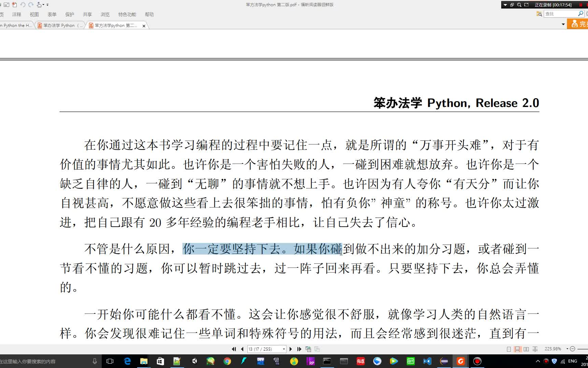The height and width of the screenshot is (368, 588).
Task: Go to last page button
Action: (x=299, y=349)
